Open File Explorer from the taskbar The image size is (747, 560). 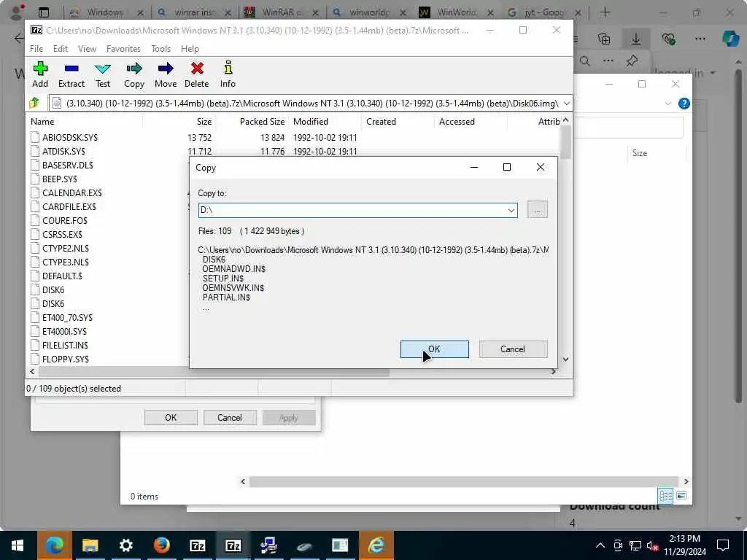point(90,545)
